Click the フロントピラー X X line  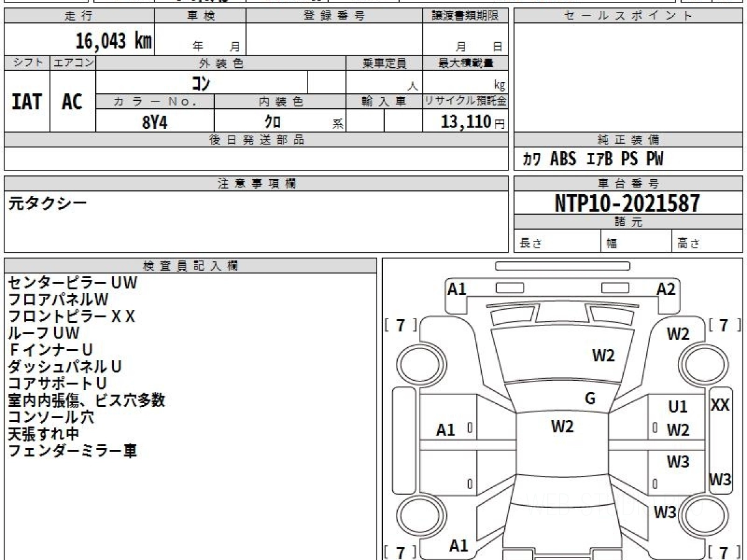click(x=71, y=316)
